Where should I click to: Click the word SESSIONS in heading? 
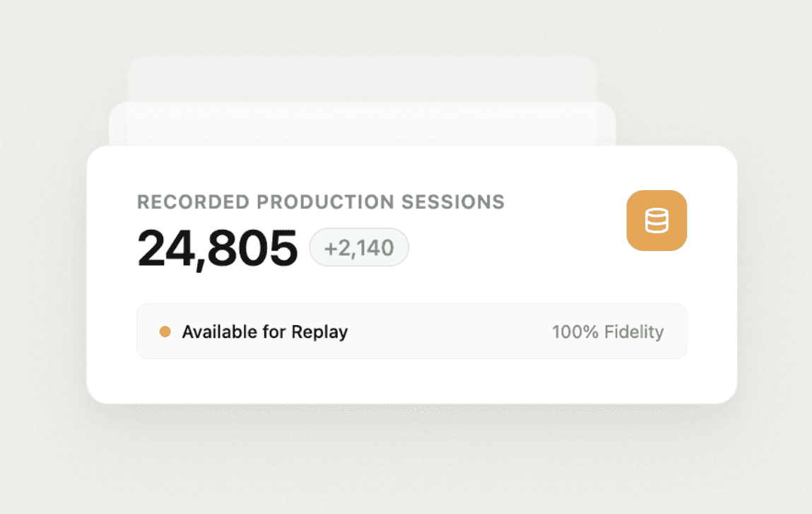point(453,202)
